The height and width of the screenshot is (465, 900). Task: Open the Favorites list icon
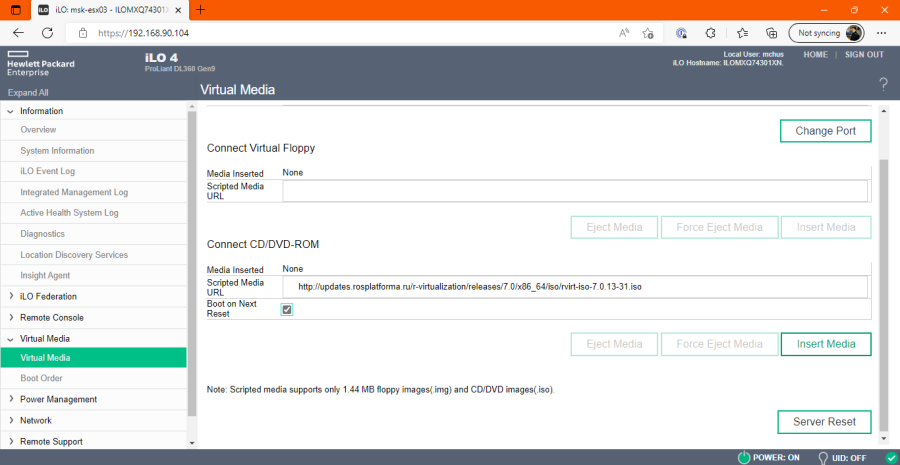[x=741, y=32]
